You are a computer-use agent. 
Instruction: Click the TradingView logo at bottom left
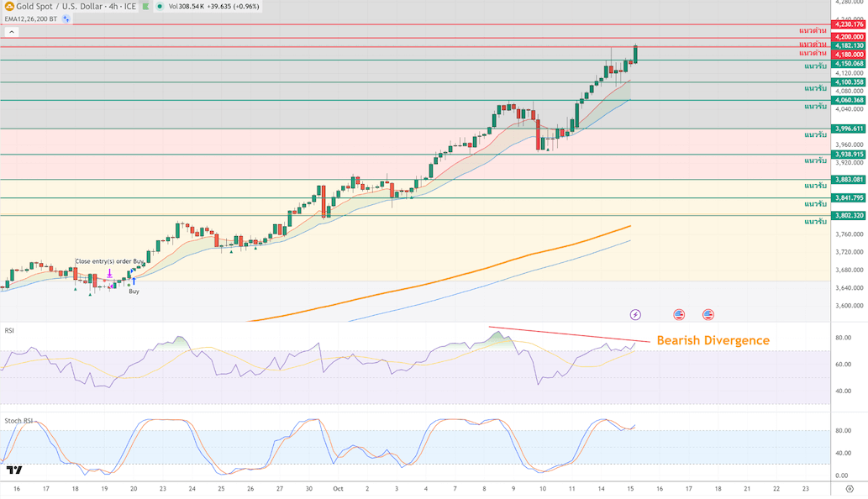[13, 470]
